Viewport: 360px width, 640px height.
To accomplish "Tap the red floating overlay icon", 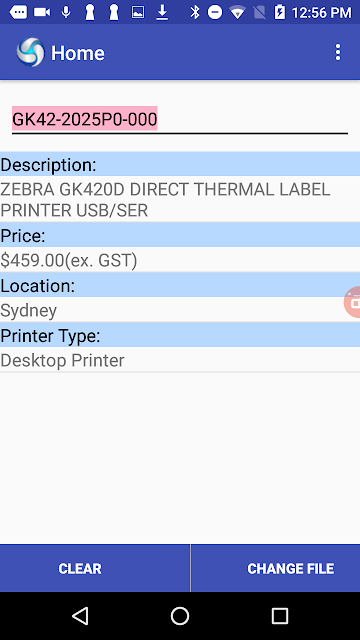I will click(352, 302).
